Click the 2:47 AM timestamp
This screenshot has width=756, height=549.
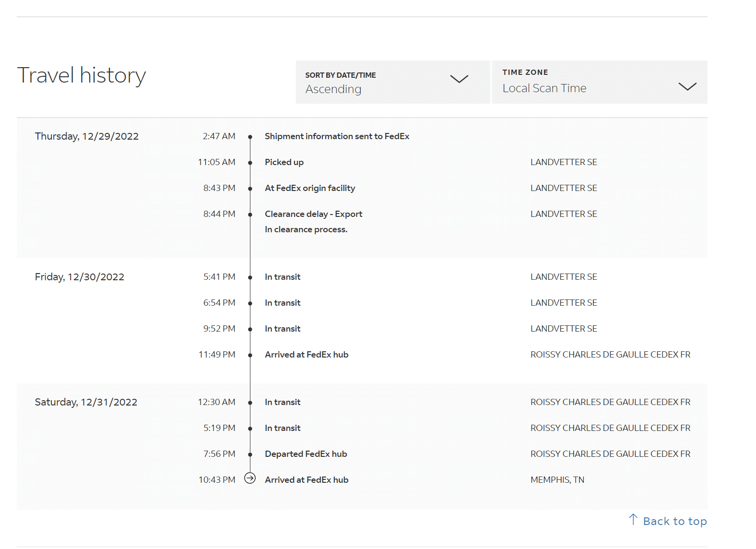coord(219,136)
